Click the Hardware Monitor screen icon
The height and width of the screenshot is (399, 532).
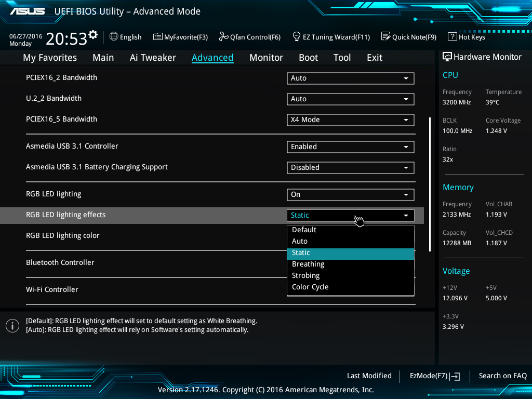447,57
